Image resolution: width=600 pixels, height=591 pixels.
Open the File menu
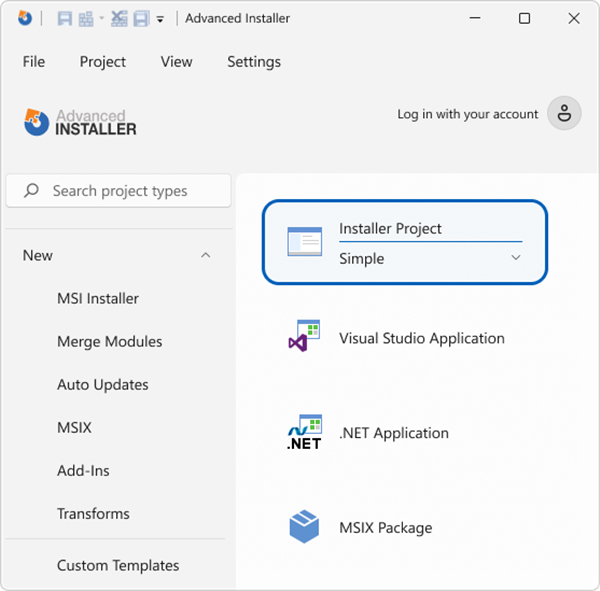pos(34,62)
